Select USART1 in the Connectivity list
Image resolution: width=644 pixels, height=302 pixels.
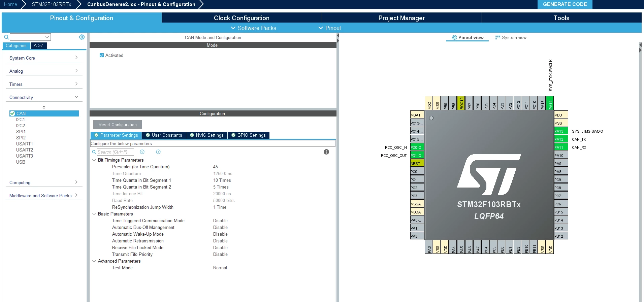click(25, 144)
